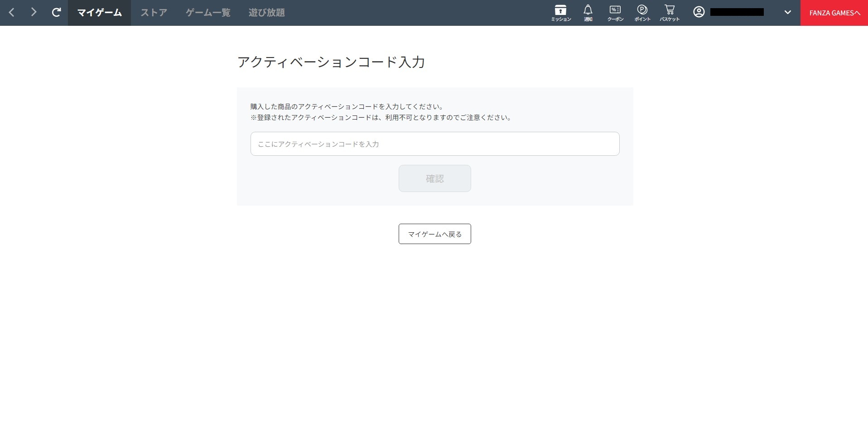
Task: Click マイゲームへ戻る to return
Action: pos(434,234)
